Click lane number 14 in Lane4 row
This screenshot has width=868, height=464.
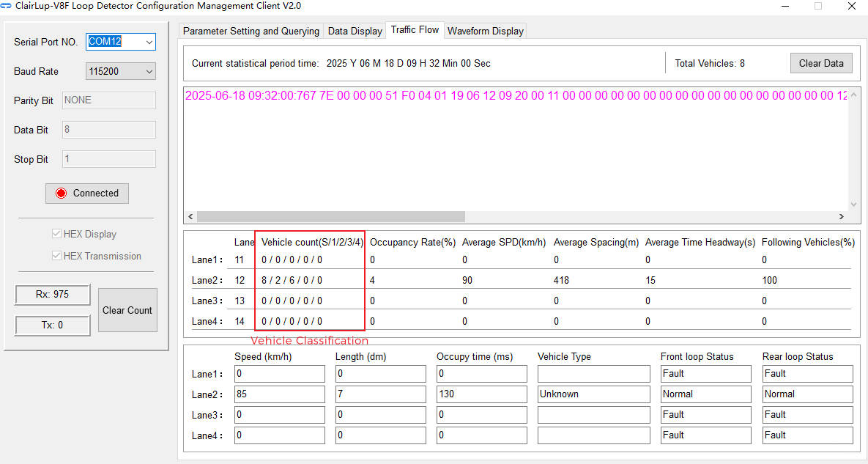pos(239,321)
